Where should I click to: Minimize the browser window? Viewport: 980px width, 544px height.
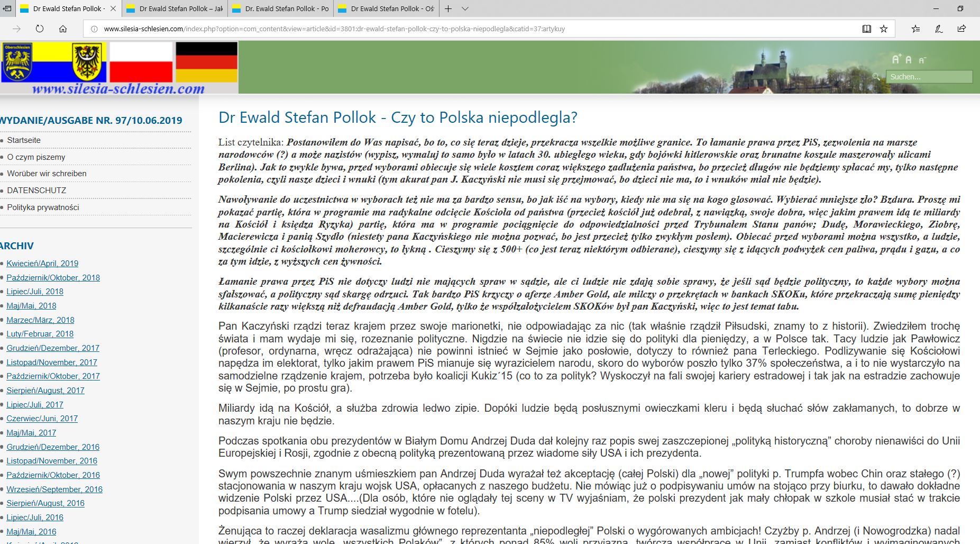pos(936,8)
